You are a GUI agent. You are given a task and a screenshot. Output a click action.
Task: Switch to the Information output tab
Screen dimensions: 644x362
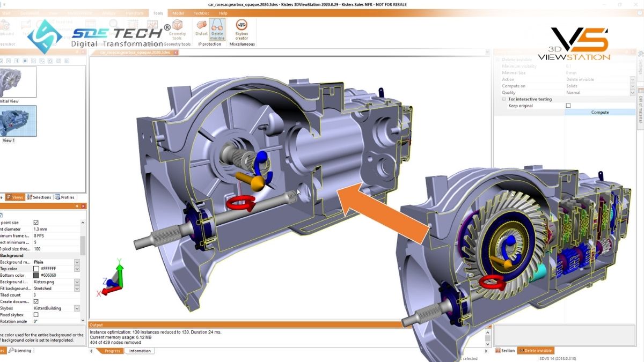pos(140,351)
